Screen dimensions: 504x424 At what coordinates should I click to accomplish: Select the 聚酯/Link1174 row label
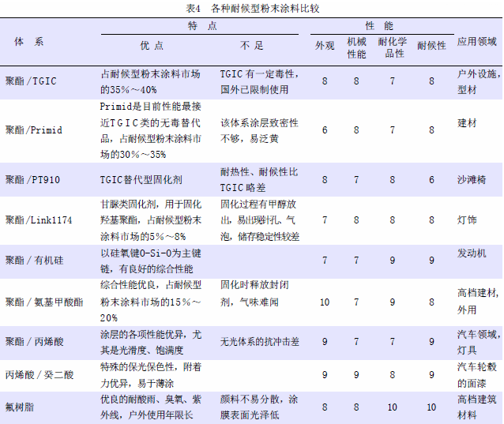[39, 220]
